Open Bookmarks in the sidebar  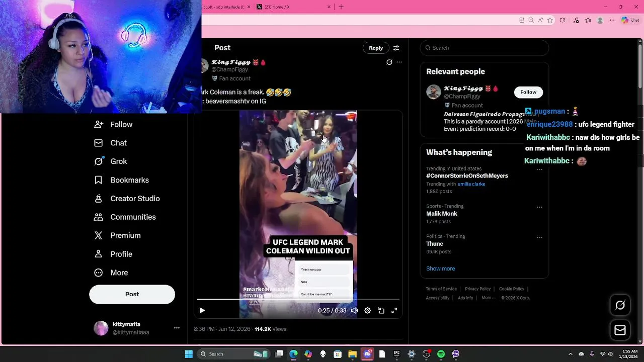click(x=121, y=180)
